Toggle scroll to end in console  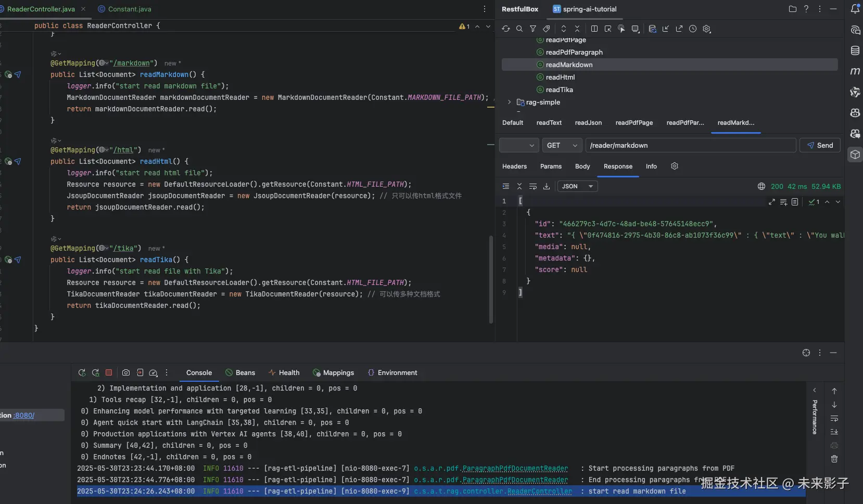click(x=834, y=432)
